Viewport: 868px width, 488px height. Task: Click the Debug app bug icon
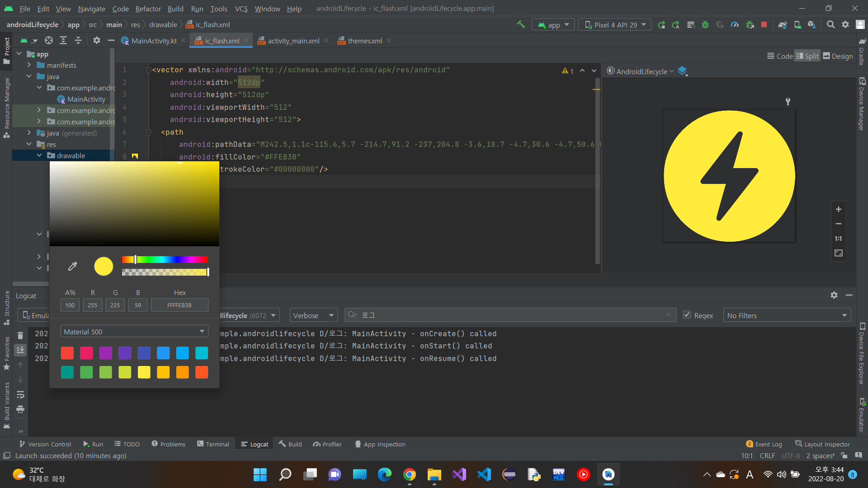(x=705, y=25)
